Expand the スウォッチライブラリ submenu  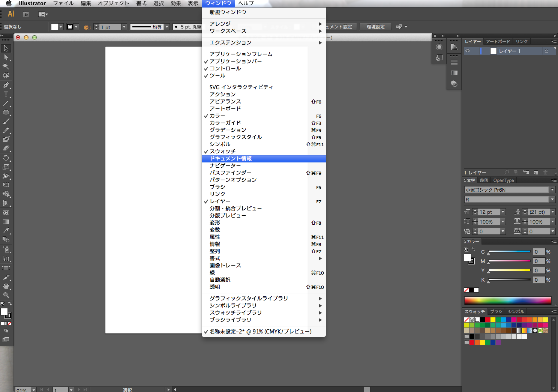coord(264,312)
